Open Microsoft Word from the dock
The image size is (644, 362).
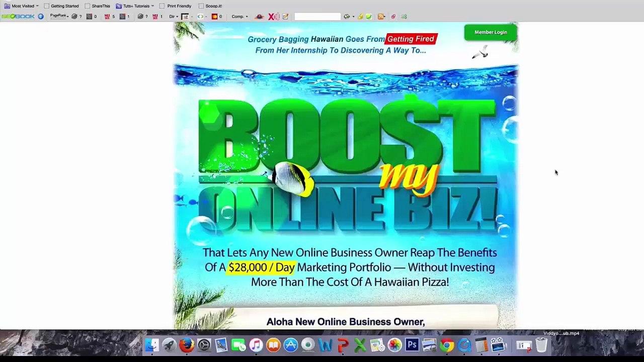point(325,345)
